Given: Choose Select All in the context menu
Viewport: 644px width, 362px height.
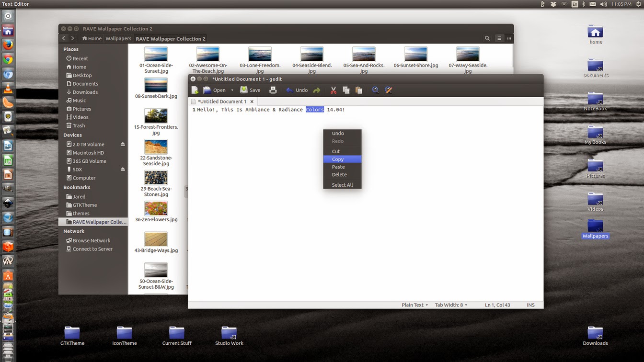Looking at the screenshot, I should [x=342, y=185].
